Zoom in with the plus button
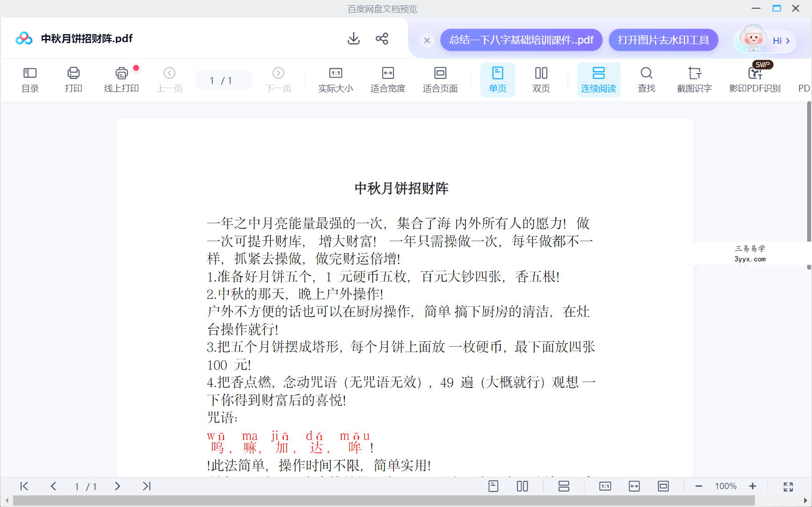This screenshot has height=507, width=812. 752,486
